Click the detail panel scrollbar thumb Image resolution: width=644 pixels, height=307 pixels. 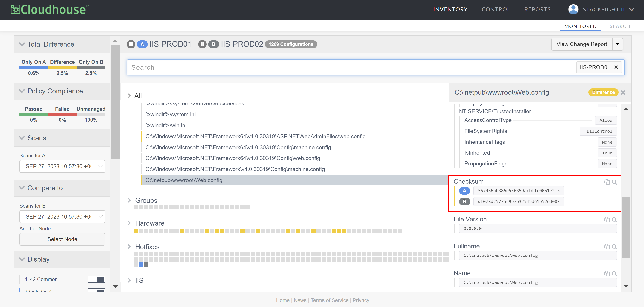pyautogui.click(x=626, y=228)
